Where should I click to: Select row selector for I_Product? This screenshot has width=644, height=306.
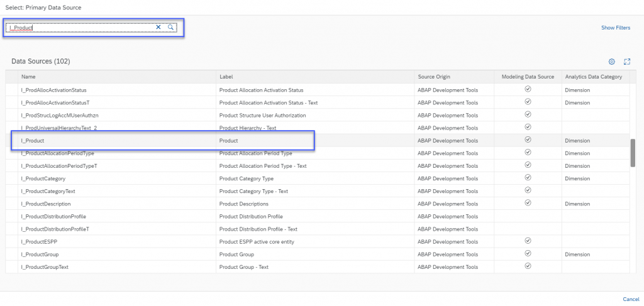pos(11,140)
